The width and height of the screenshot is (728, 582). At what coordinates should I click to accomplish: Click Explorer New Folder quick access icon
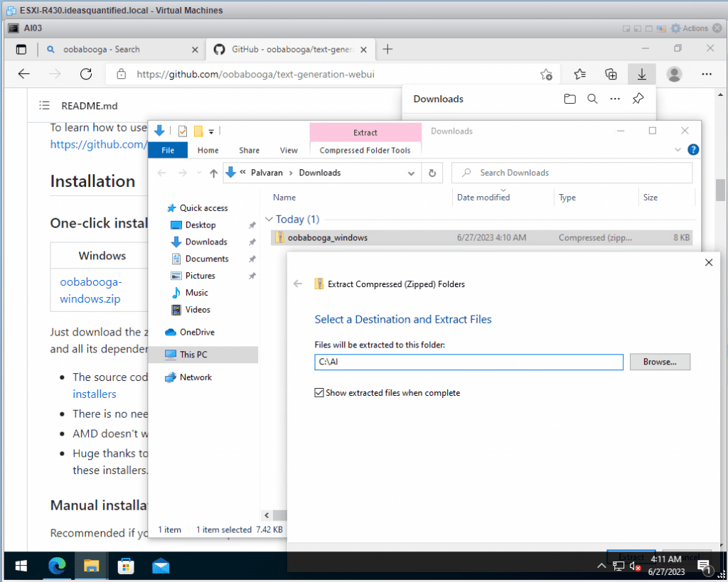point(198,131)
